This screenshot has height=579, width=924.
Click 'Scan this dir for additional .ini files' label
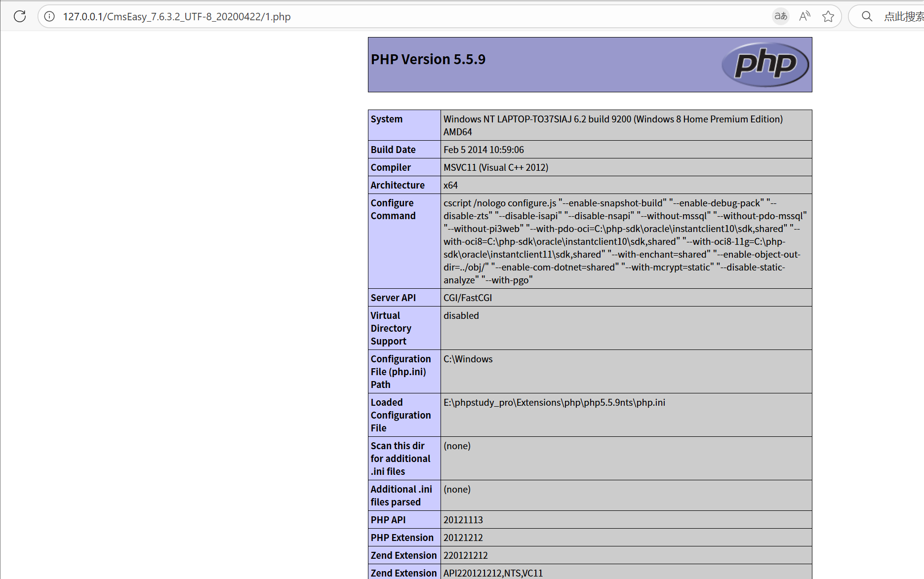pos(401,459)
